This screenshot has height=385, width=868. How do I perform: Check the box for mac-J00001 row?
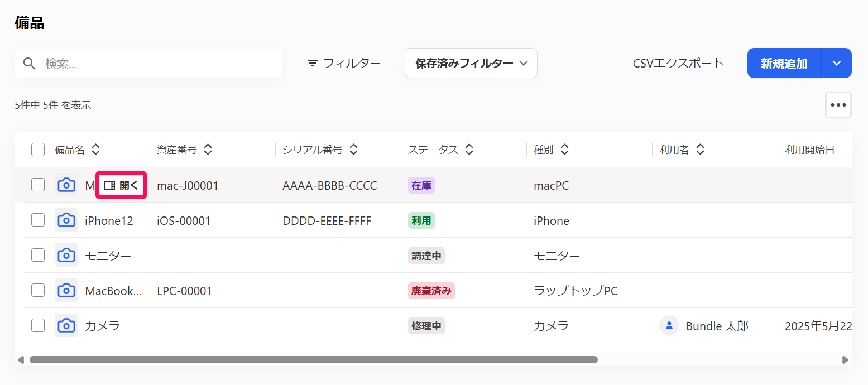[38, 185]
